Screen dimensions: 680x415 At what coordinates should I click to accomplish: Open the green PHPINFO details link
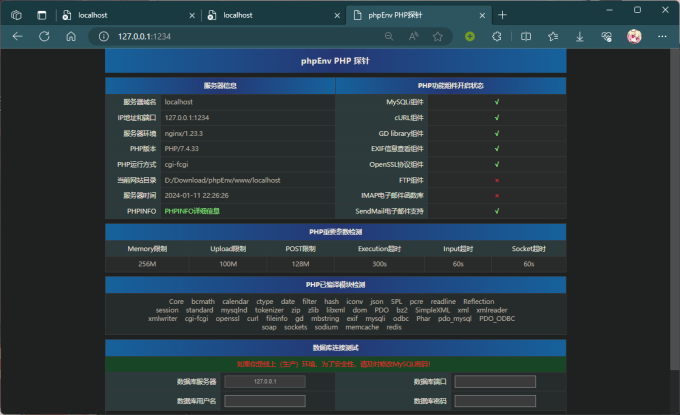click(192, 211)
